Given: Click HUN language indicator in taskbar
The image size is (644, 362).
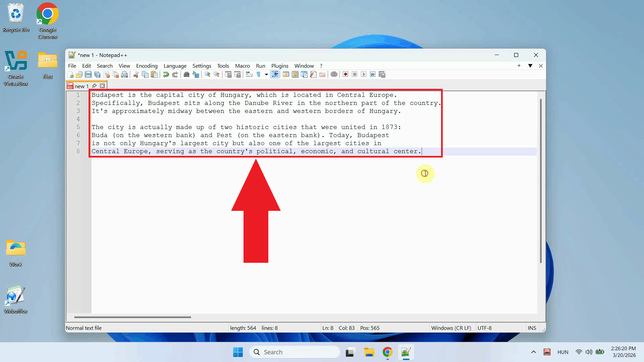Looking at the screenshot, I should point(563,352).
